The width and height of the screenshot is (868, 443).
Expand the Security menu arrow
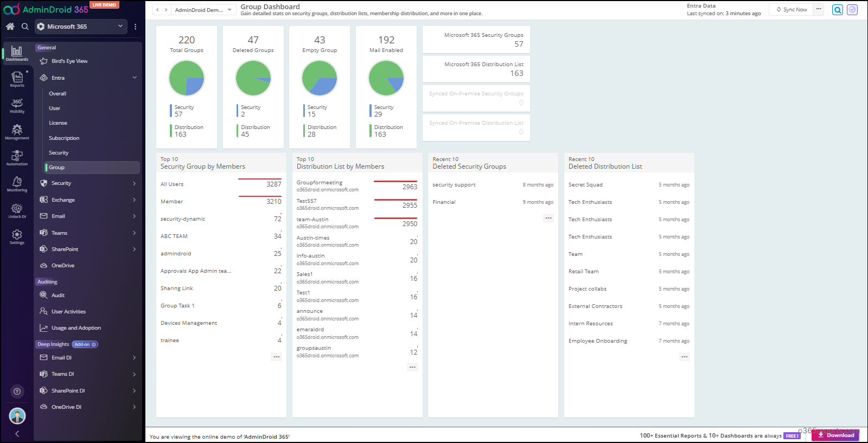pyautogui.click(x=135, y=183)
